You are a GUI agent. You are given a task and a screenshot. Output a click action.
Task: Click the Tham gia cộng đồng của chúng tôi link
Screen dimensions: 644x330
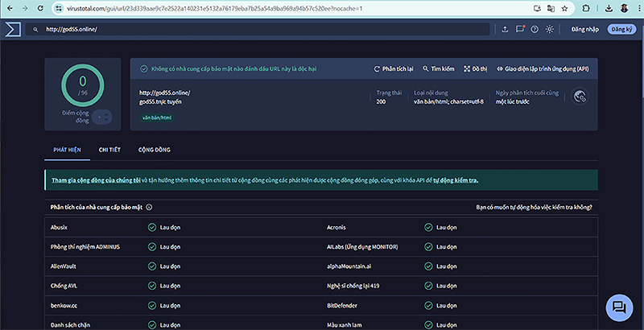(96, 180)
